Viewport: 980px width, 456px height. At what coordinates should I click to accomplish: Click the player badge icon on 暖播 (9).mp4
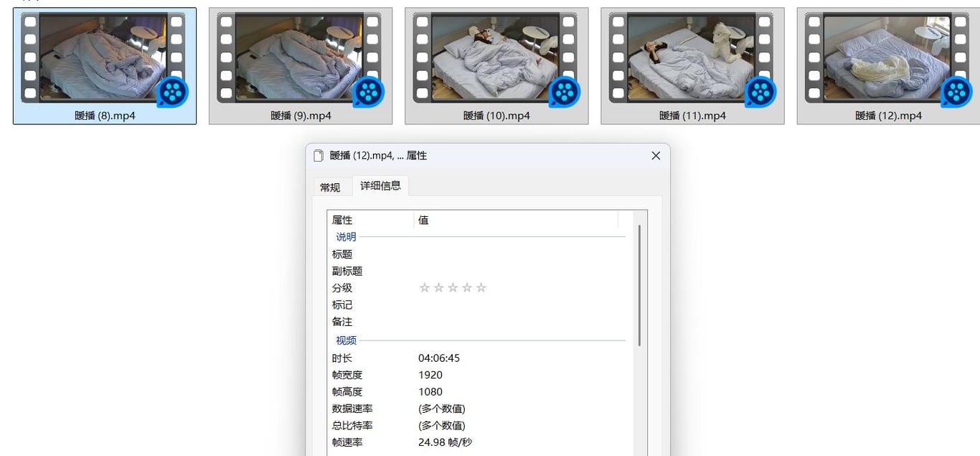369,92
